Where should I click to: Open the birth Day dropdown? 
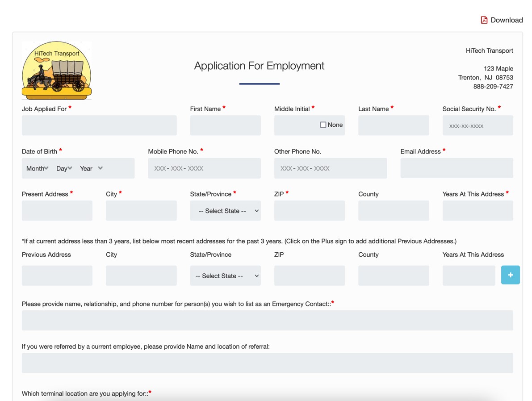(x=64, y=168)
